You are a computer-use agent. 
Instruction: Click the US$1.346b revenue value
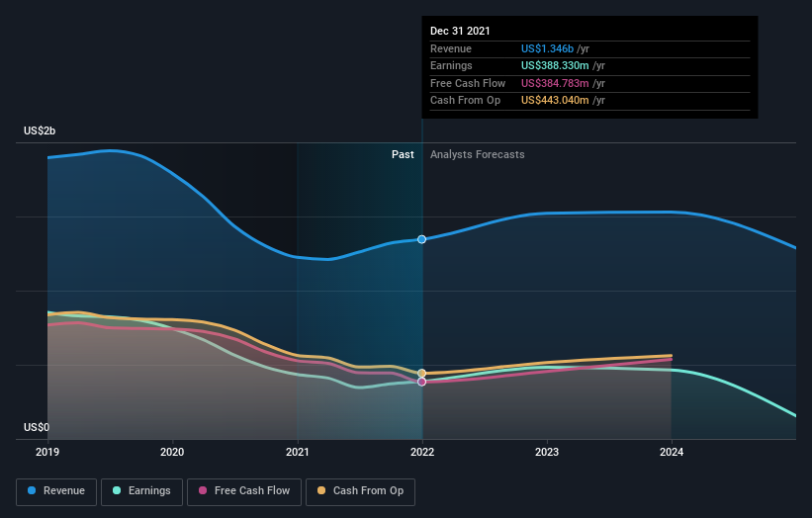pyautogui.click(x=547, y=48)
